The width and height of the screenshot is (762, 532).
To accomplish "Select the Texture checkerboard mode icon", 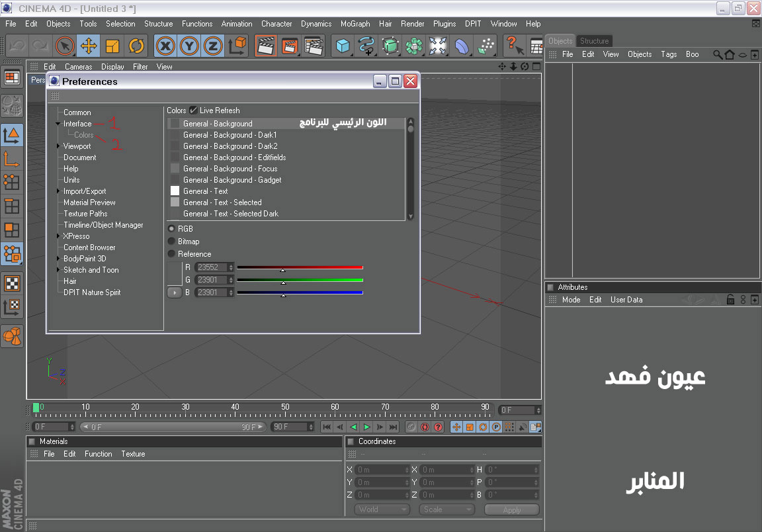I will [12, 283].
